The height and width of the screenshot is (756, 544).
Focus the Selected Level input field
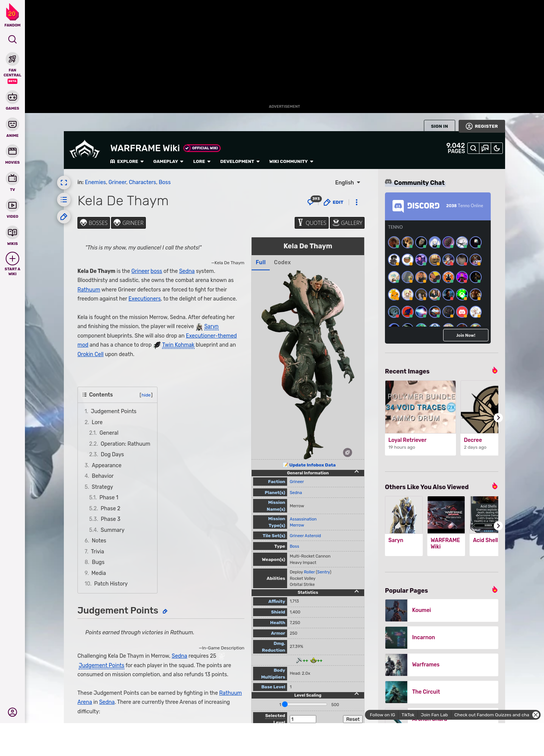303,719
